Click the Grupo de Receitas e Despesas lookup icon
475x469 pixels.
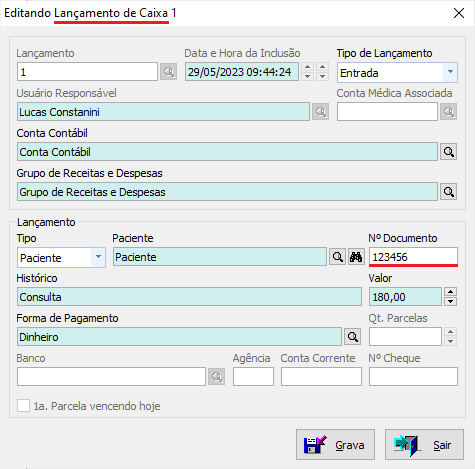pyautogui.click(x=448, y=192)
